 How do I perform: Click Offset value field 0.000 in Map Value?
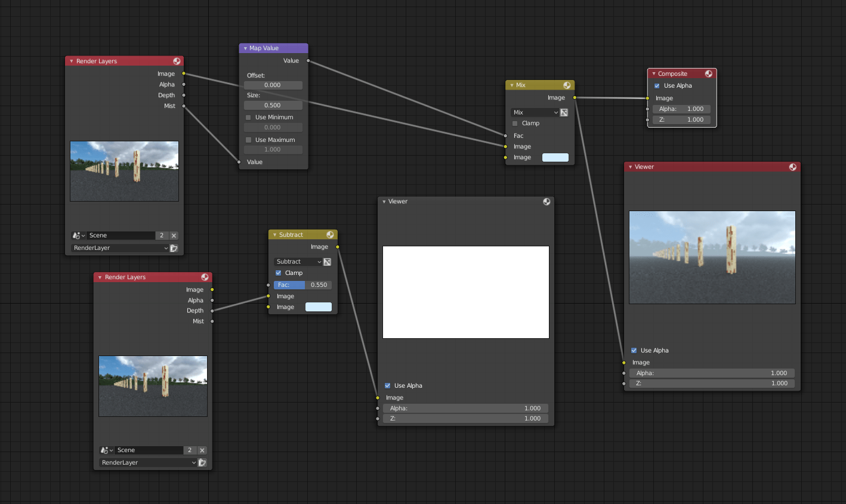coord(273,85)
